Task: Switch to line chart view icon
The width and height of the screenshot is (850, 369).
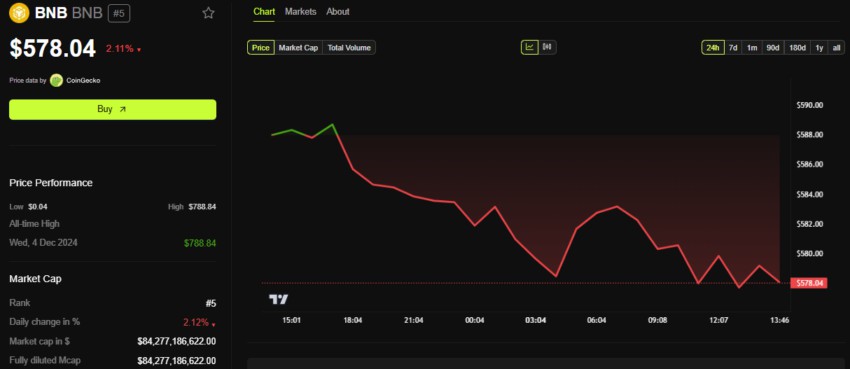Action: [530, 48]
